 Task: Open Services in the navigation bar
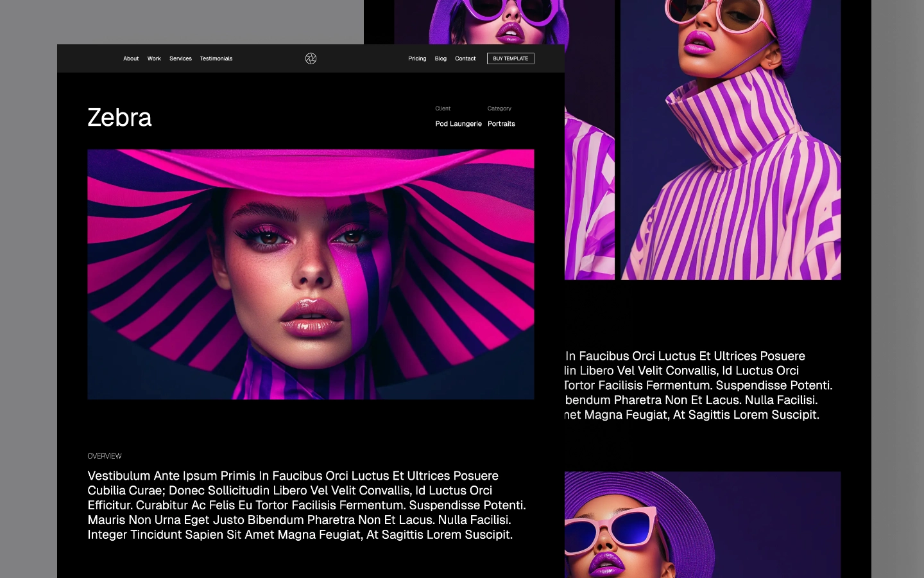[x=180, y=58]
